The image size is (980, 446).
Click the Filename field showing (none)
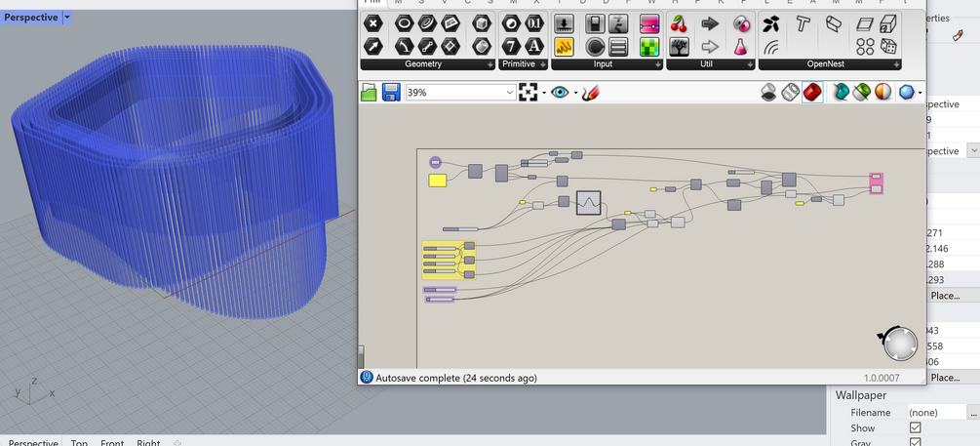coord(936,412)
